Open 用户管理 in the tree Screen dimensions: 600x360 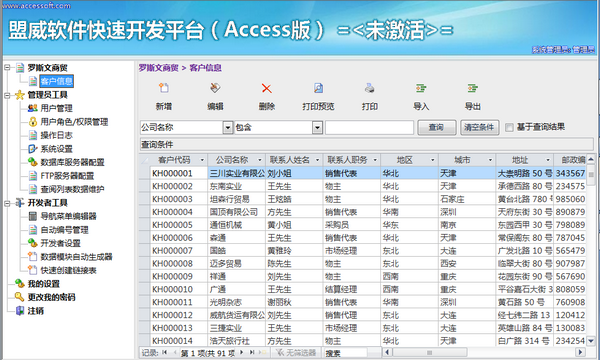coord(56,108)
